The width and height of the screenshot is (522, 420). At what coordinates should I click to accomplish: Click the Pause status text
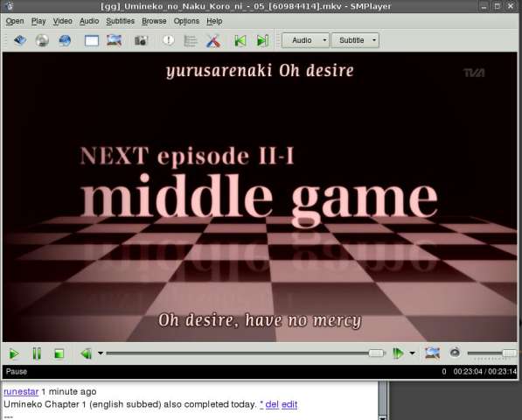[17, 372]
